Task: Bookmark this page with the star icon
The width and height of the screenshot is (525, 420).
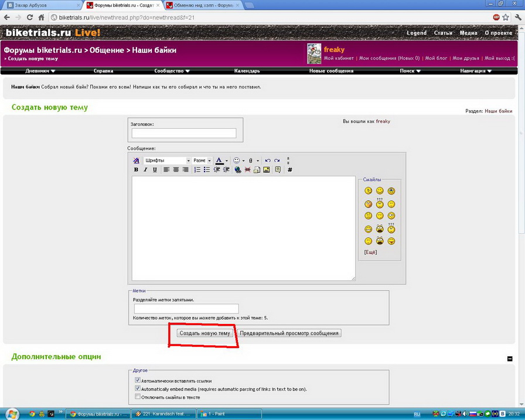Action: (506, 18)
